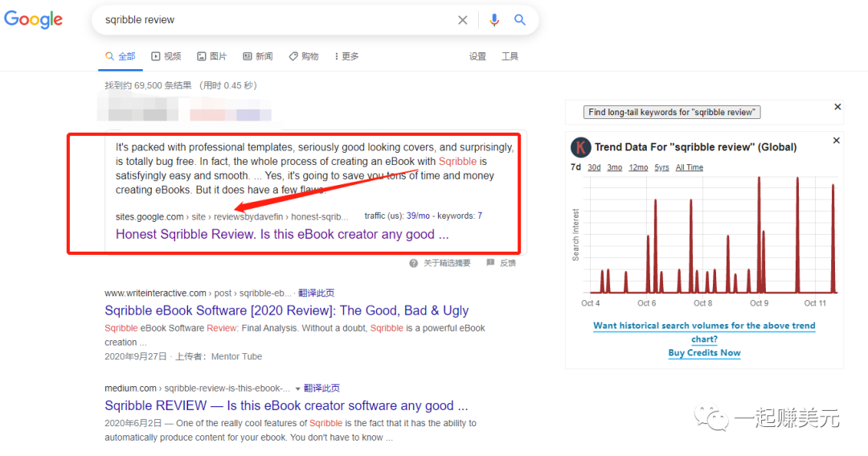Select the 30d trend range
This screenshot has height=456, width=868.
pos(594,167)
